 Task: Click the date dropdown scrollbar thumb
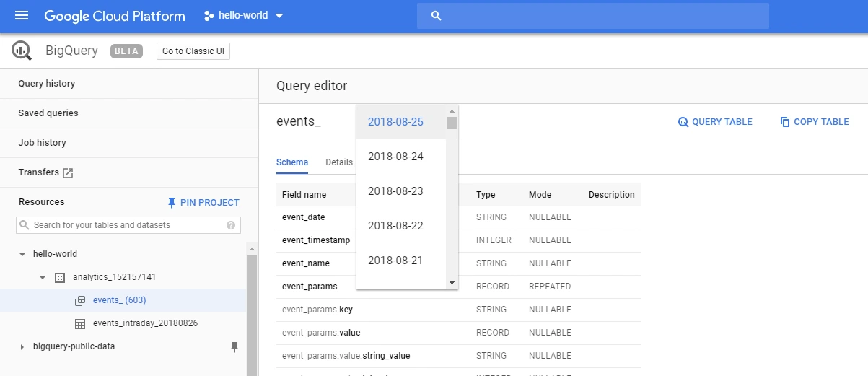[452, 123]
